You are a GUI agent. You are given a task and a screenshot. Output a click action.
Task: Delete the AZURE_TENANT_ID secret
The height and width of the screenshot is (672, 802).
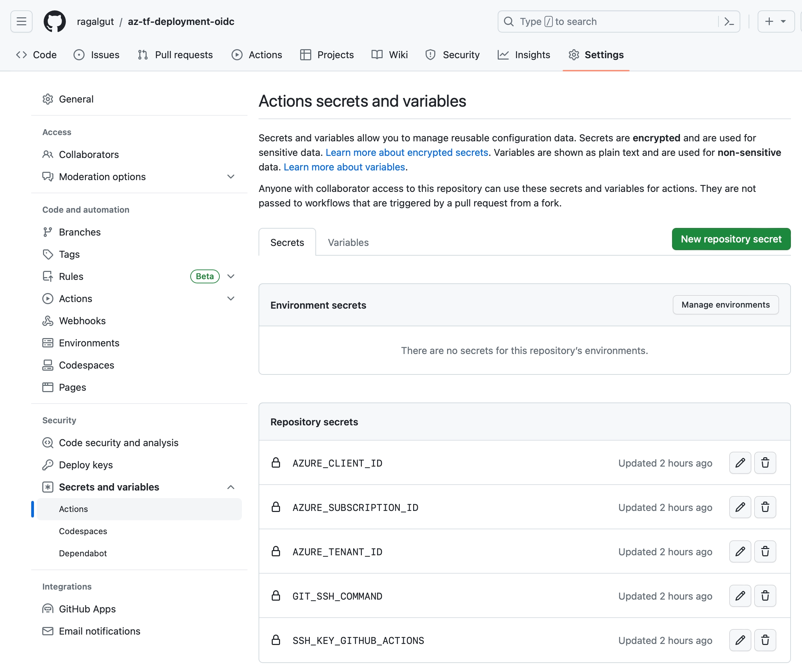pos(765,551)
